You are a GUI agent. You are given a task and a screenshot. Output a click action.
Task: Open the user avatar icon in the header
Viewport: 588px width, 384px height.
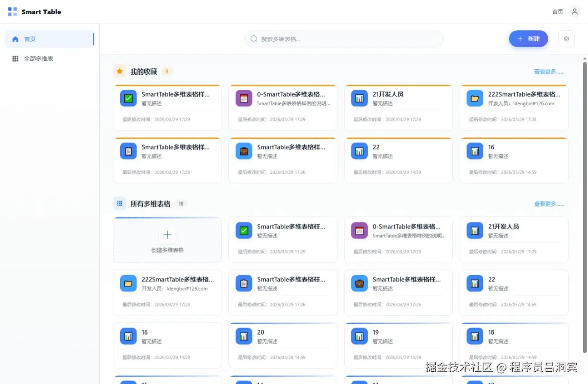(x=574, y=12)
